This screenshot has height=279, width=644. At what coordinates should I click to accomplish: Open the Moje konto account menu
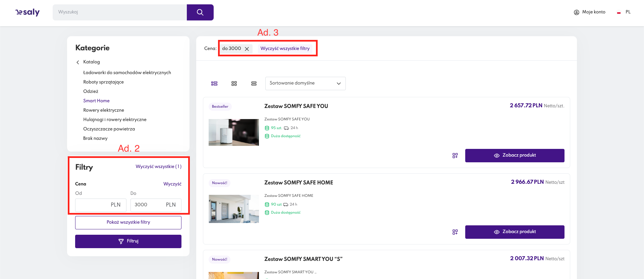pos(589,12)
